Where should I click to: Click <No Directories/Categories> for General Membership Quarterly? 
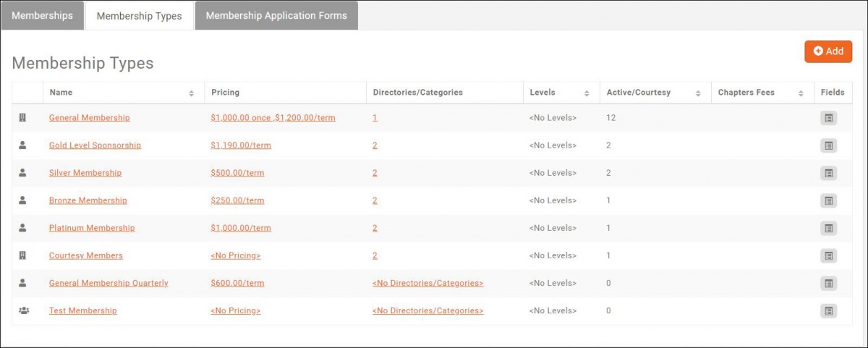[427, 282]
